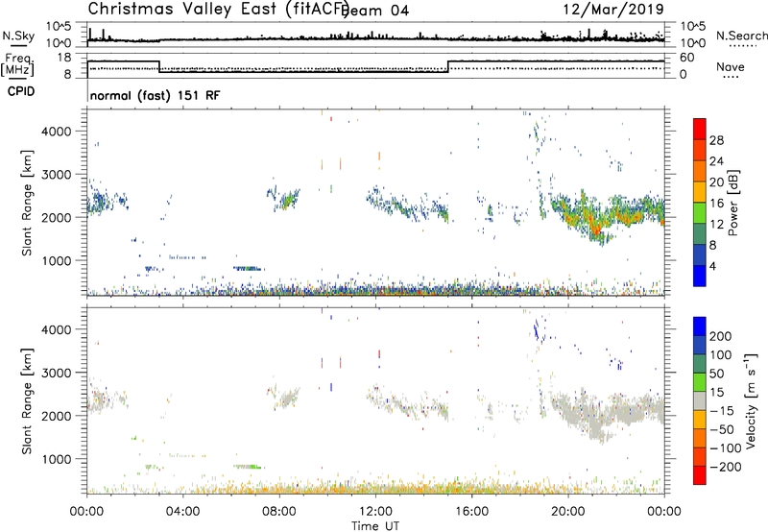Image resolution: width=768 pixels, height=532 pixels.
Task: Click the velocity panel 'Slant Range [km]' label
Action: 27,401
